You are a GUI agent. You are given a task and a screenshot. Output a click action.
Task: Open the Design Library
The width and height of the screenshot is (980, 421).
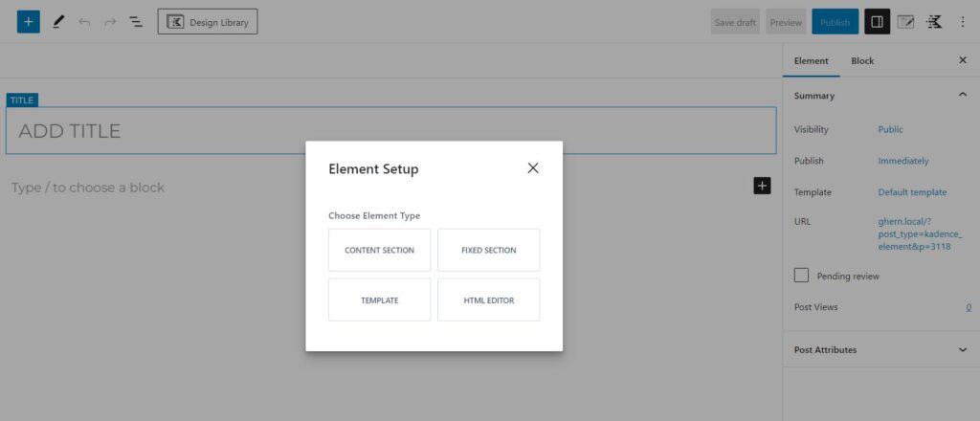pyautogui.click(x=208, y=22)
